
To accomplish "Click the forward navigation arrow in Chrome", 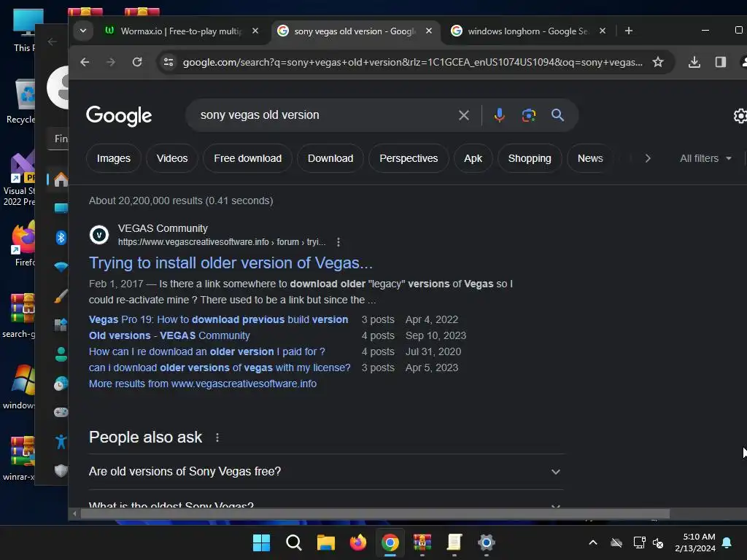I will (x=111, y=62).
